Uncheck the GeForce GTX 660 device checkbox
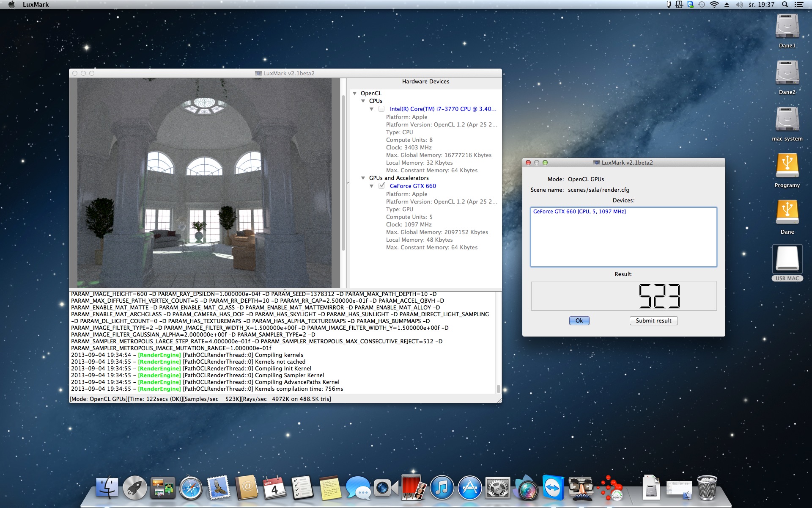 (382, 186)
